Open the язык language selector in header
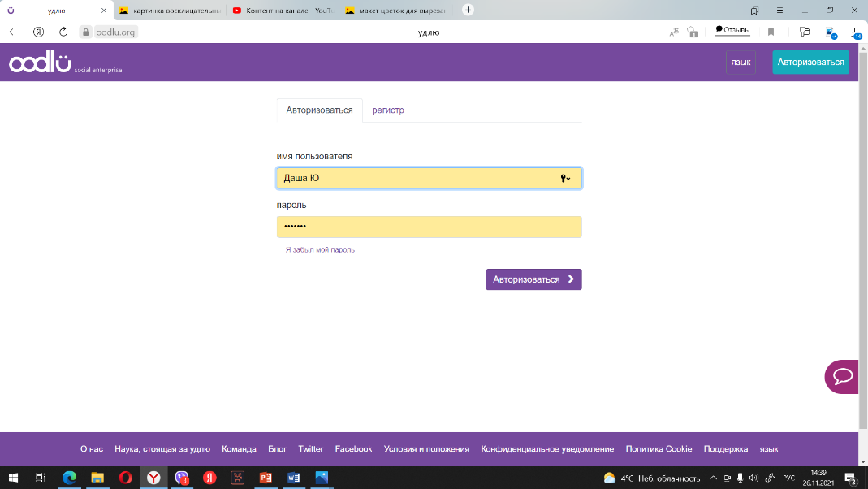 click(740, 63)
